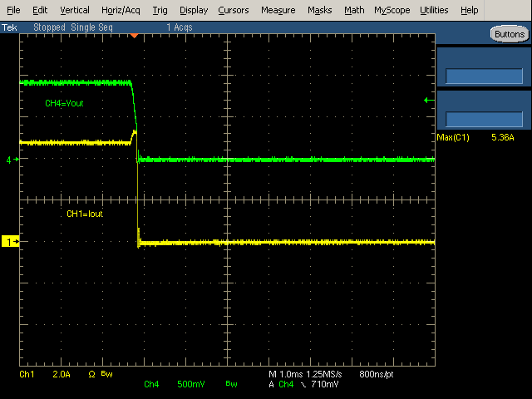Open the Measure menu
Image resolution: width=532 pixels, height=399 pixels.
(278, 10)
